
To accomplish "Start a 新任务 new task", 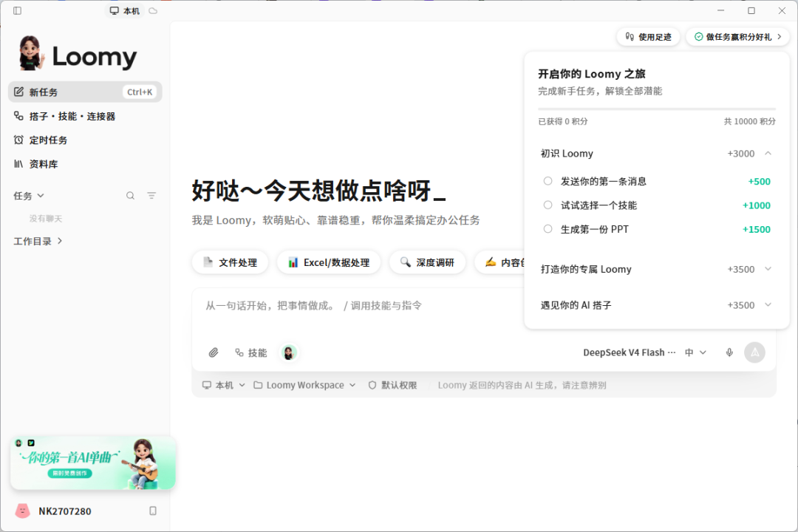I will [x=85, y=92].
